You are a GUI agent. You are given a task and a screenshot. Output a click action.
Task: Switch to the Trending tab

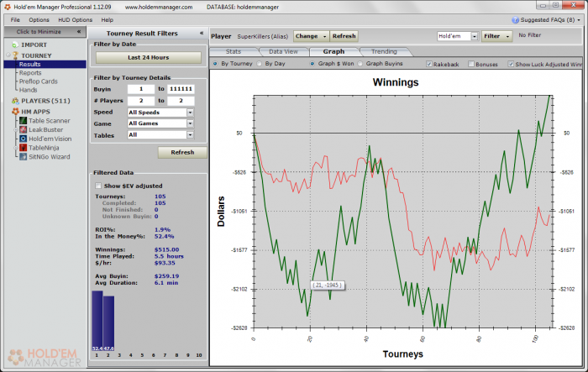(384, 51)
